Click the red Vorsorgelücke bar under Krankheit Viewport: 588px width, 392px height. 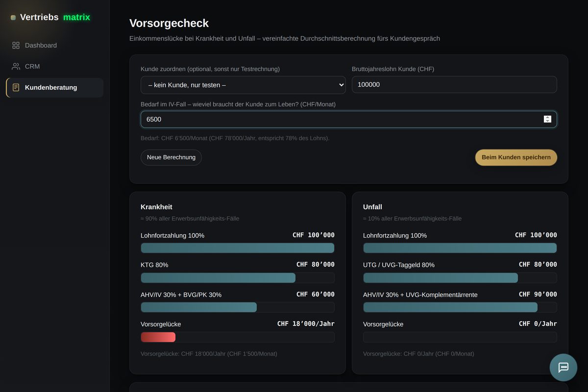158,337
